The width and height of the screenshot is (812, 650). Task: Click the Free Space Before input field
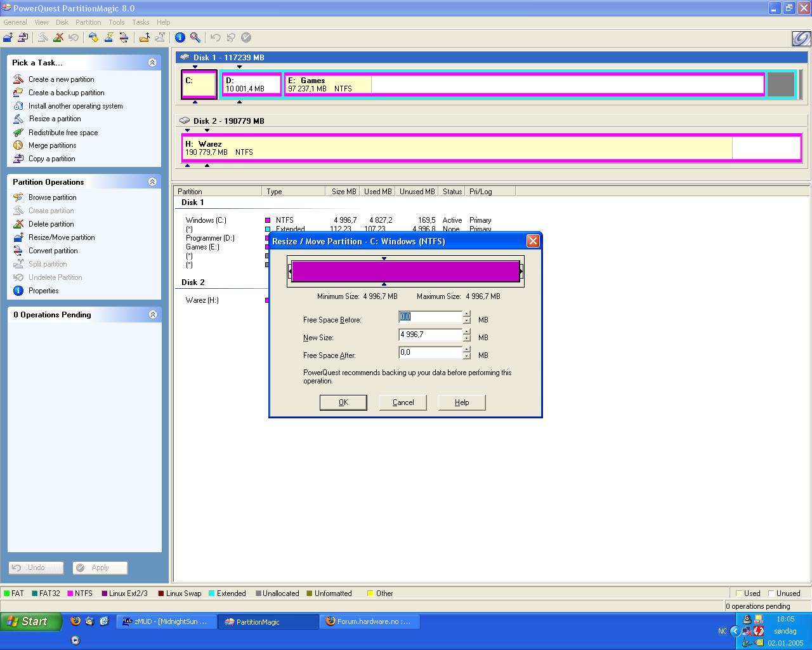(431, 317)
